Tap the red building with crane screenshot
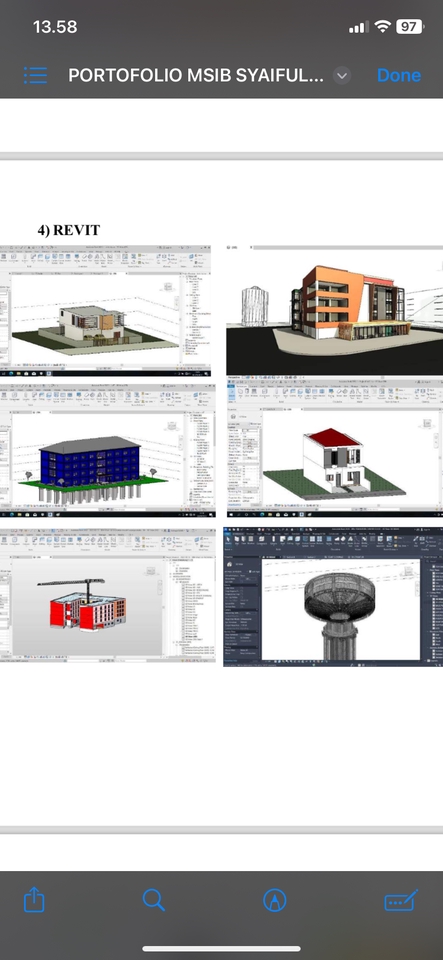This screenshot has width=443, height=960. click(108, 594)
